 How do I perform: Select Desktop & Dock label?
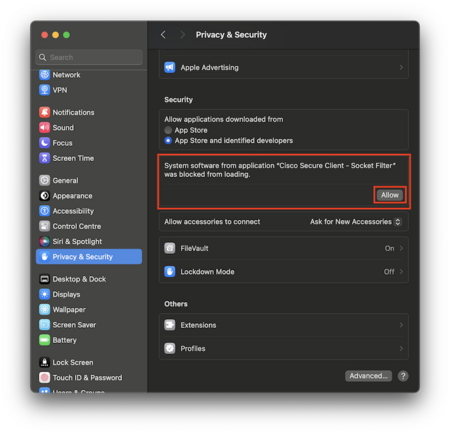tap(79, 279)
